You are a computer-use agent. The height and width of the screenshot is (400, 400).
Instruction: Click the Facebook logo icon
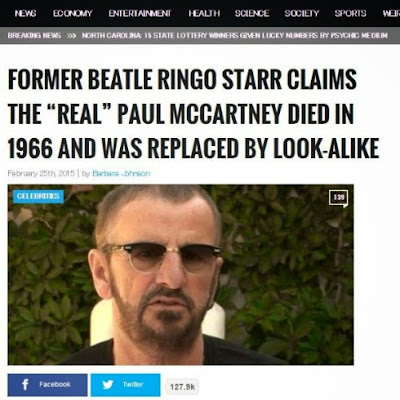[x=25, y=384]
